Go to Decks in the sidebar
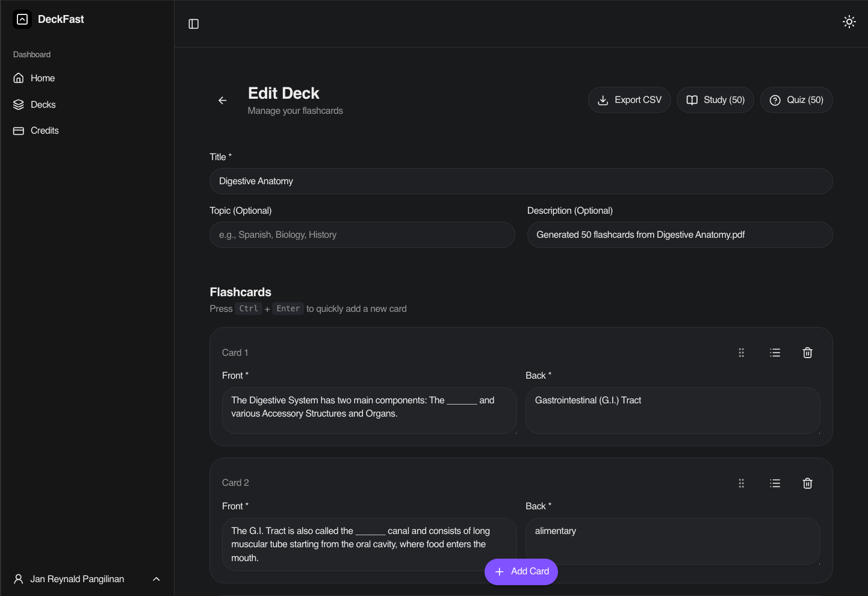The width and height of the screenshot is (868, 596). [x=43, y=105]
